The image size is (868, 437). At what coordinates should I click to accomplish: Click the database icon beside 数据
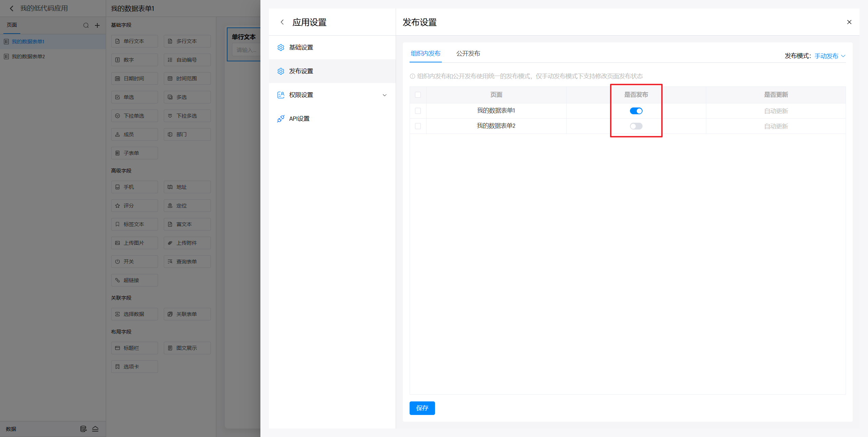pos(83,429)
